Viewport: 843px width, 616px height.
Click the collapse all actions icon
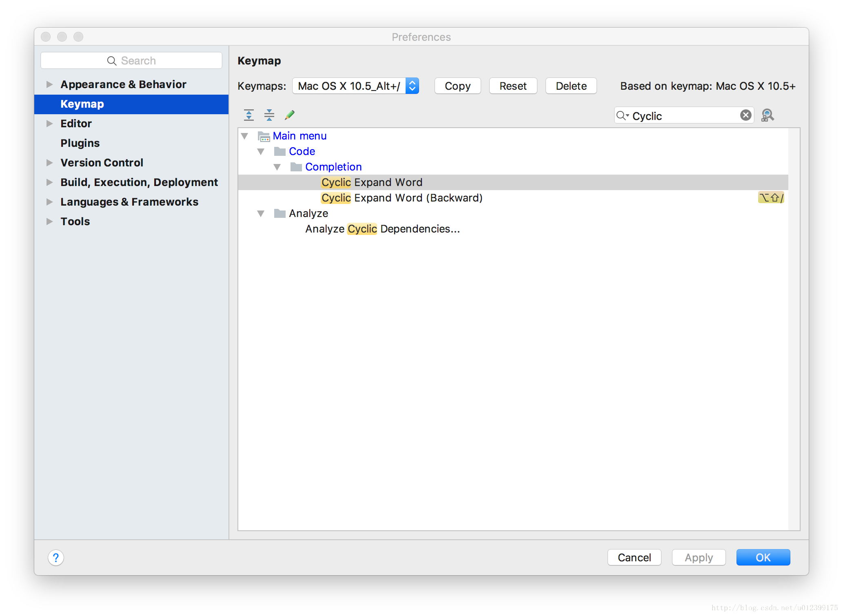269,115
